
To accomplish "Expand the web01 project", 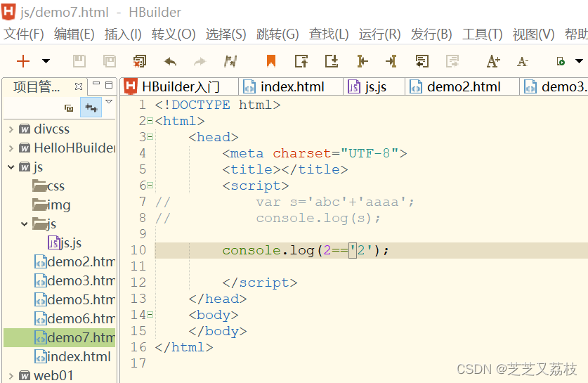I will [x=11, y=375].
